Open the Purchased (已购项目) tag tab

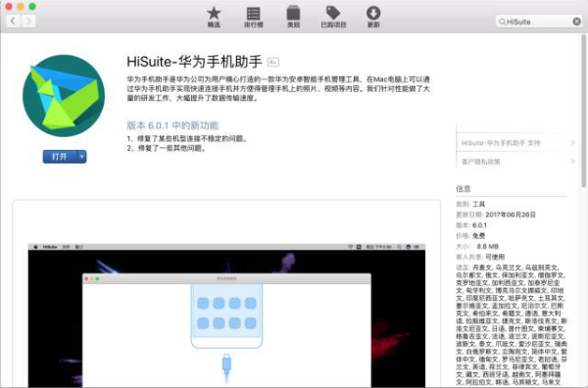333,17
